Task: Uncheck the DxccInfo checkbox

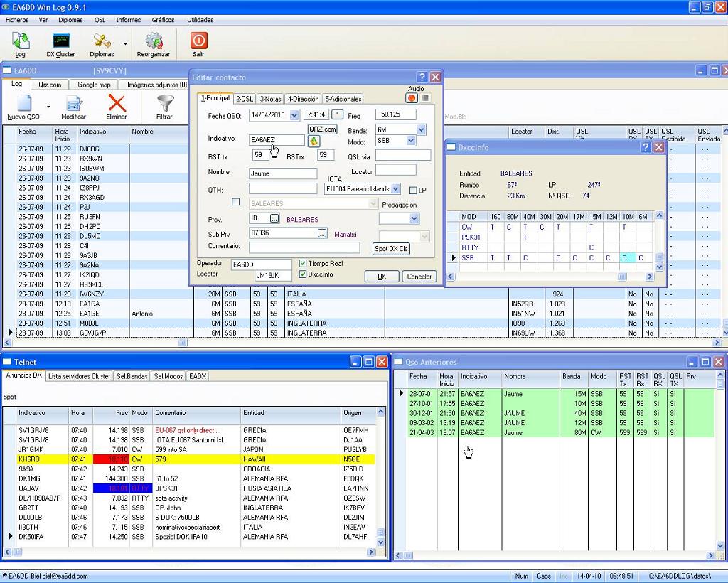Action: point(304,274)
